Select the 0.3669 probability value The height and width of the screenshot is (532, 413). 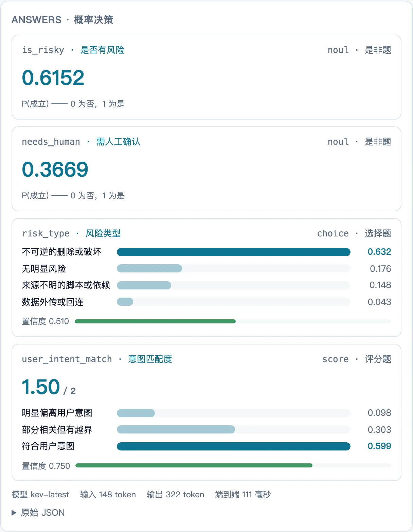tap(55, 169)
